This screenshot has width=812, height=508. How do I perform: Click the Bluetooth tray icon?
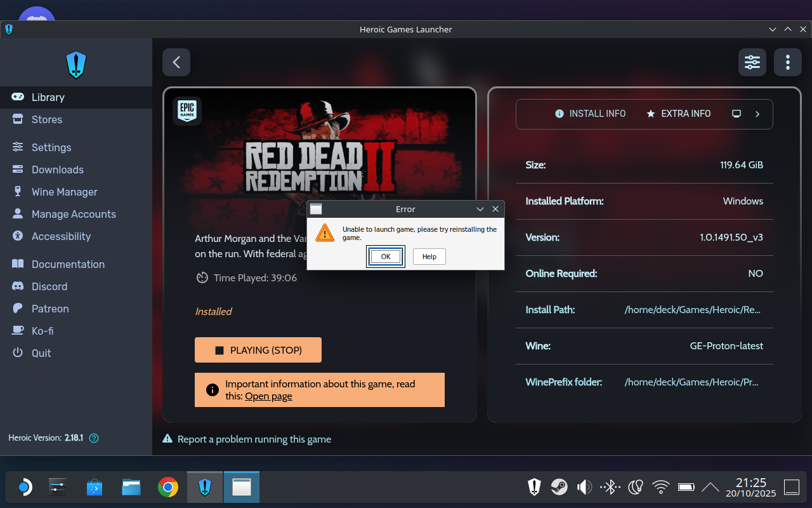[610, 487]
